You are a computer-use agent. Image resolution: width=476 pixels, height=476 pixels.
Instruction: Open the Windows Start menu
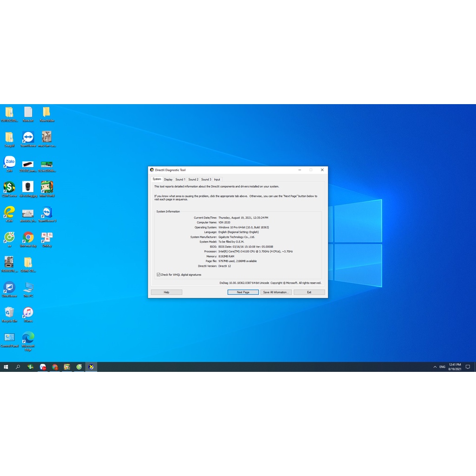[6, 367]
